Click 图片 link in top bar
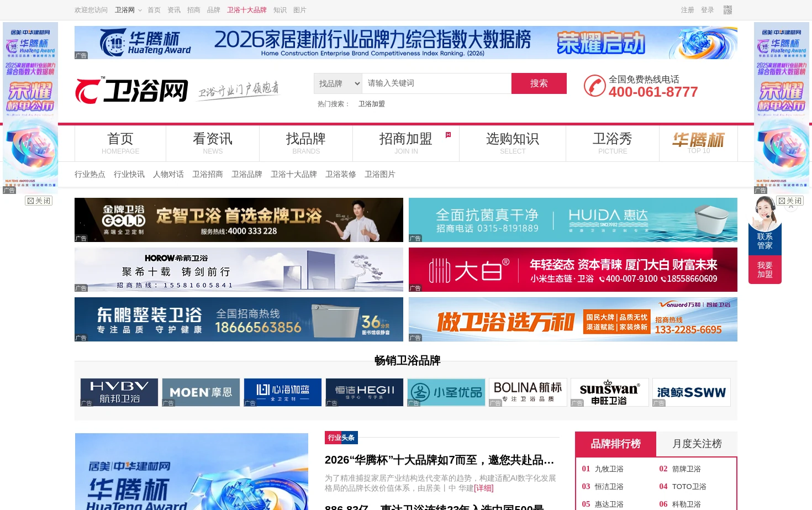 pos(300,10)
